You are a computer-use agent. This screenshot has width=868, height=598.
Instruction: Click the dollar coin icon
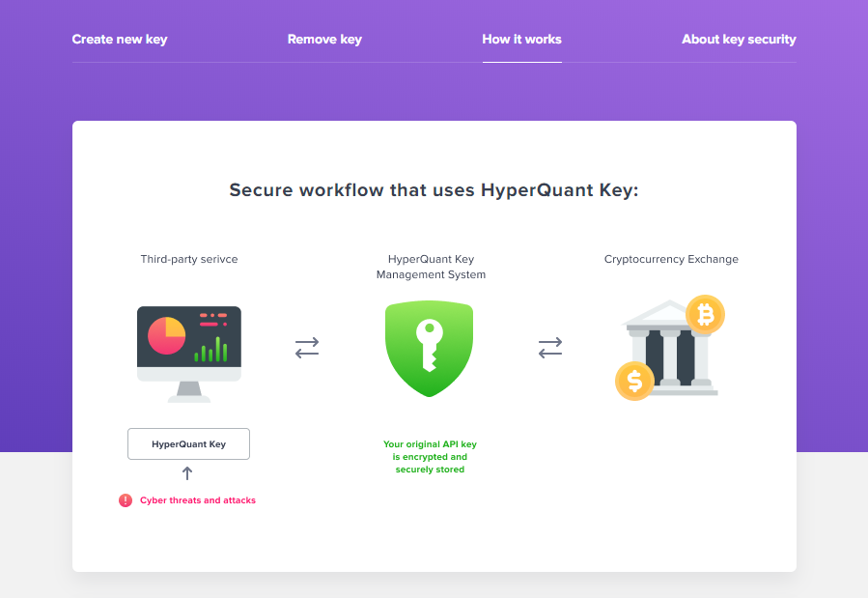[x=635, y=381]
